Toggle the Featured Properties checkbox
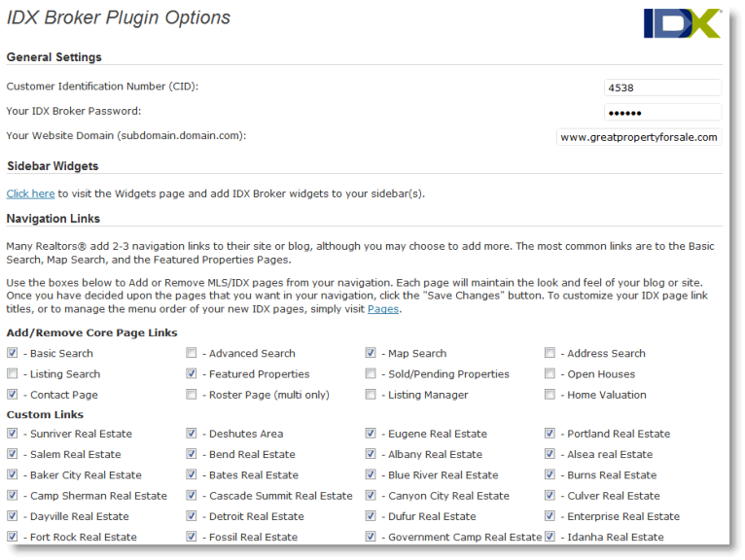The height and width of the screenshot is (560, 745). click(192, 373)
